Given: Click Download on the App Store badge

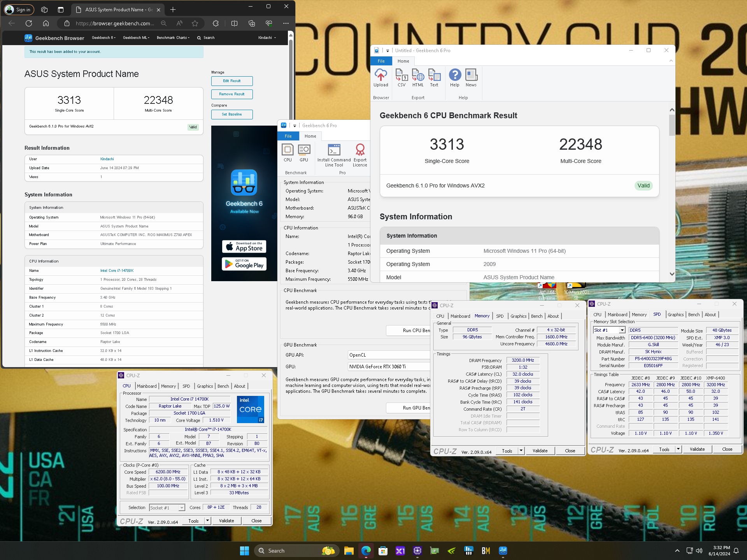Looking at the screenshot, I should click(x=244, y=247).
